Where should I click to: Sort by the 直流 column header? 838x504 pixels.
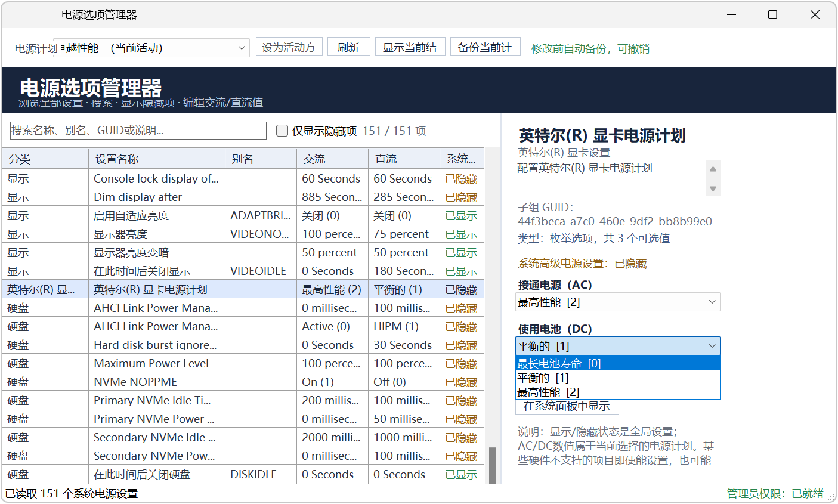click(404, 159)
